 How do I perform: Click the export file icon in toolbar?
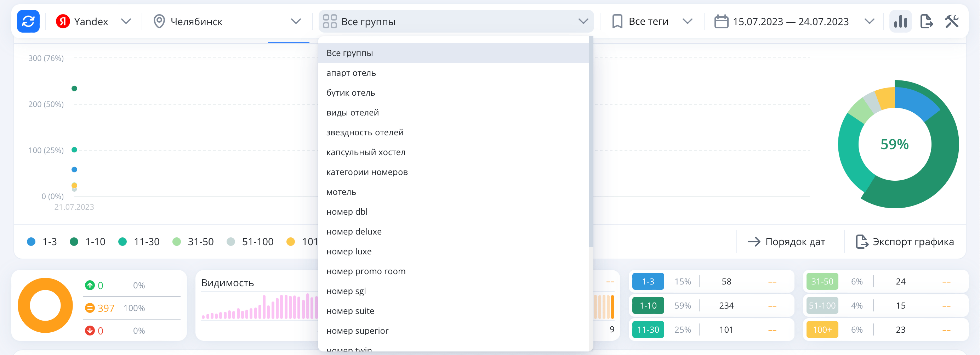coord(926,21)
